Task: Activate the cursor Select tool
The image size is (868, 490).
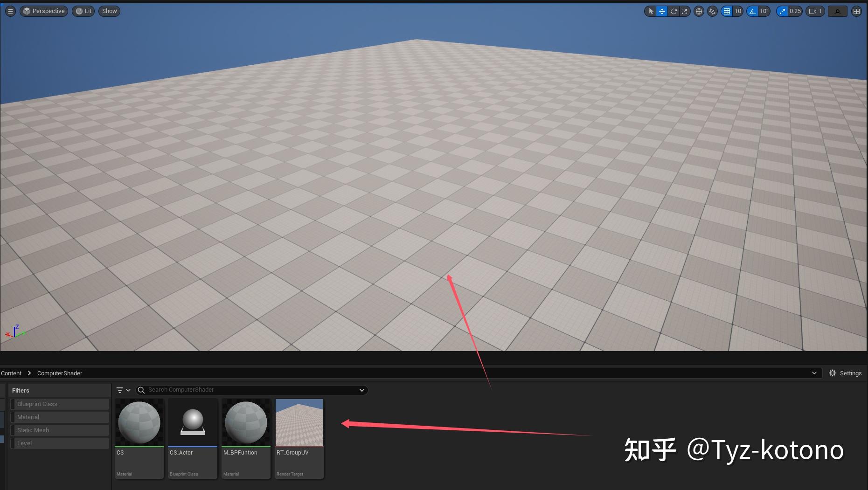Action: (x=651, y=11)
